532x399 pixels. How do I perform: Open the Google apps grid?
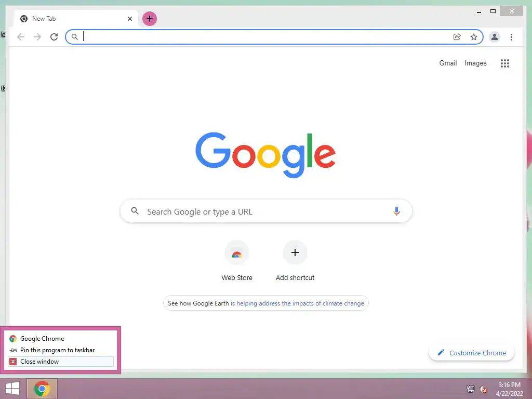click(505, 63)
